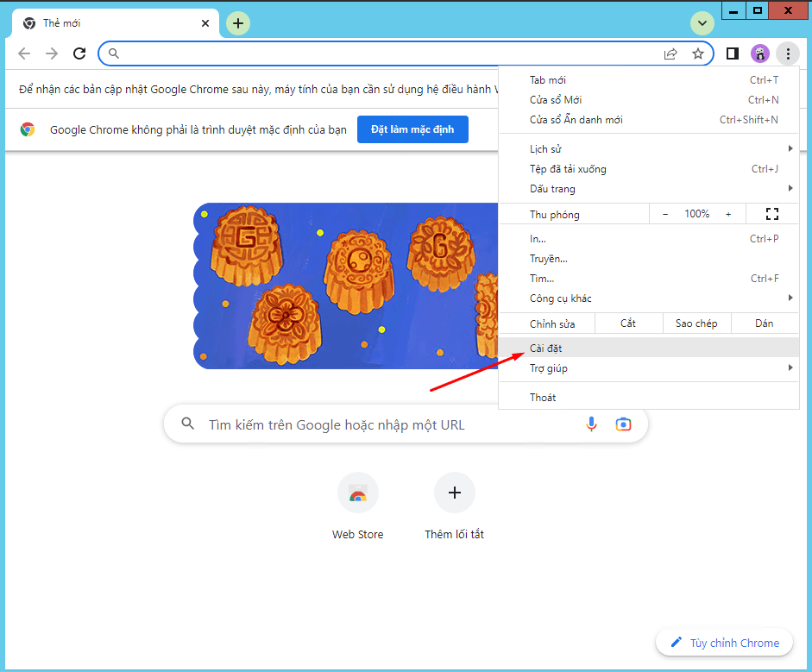Select 'Truyền...' cast menu item
The image size is (812, 672).
point(648,258)
